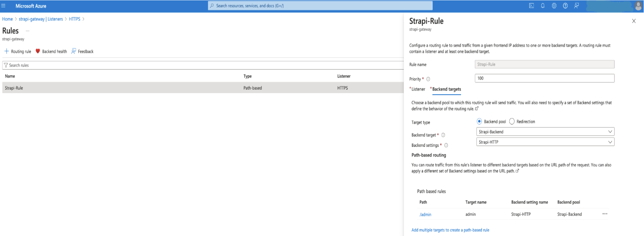Image resolution: width=644 pixels, height=236 pixels.
Task: Open the external link icon after 'routing rule.'
Action: tap(477, 109)
